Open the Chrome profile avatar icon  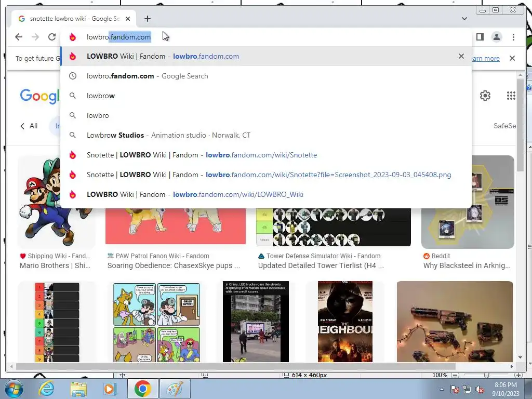coord(497,37)
